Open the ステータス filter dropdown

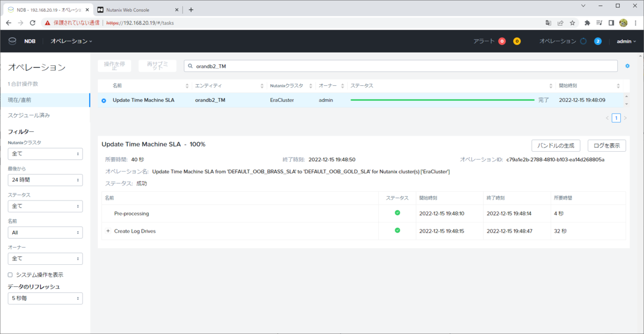point(45,206)
